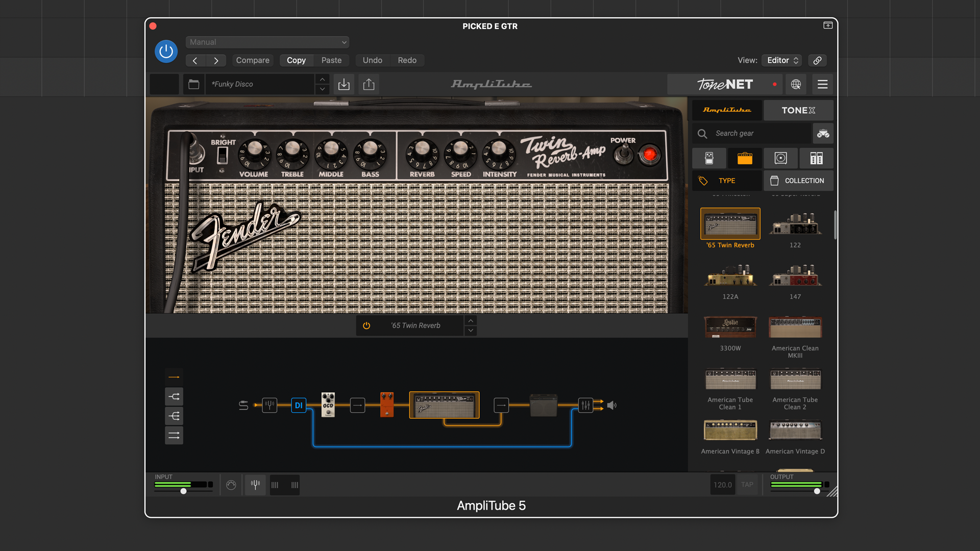Filter gear by TYPE tab

click(x=727, y=181)
